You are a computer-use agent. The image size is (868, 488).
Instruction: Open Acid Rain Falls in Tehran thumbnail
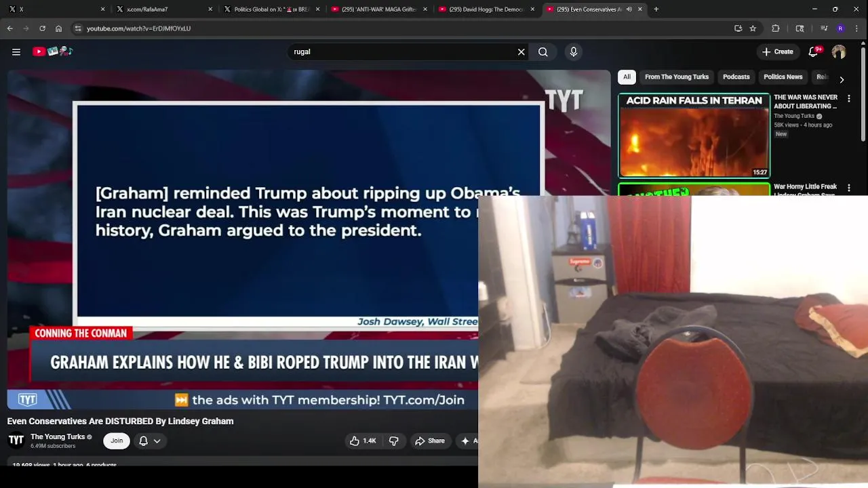pos(694,136)
